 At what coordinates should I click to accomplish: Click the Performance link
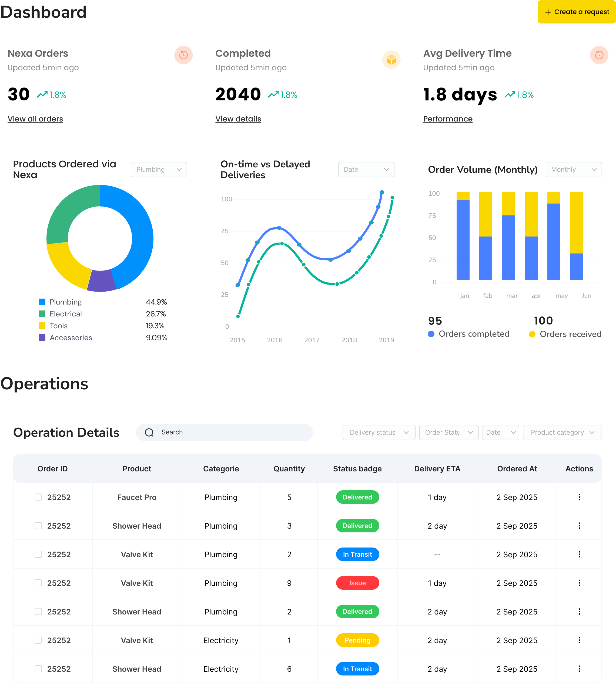tap(448, 119)
